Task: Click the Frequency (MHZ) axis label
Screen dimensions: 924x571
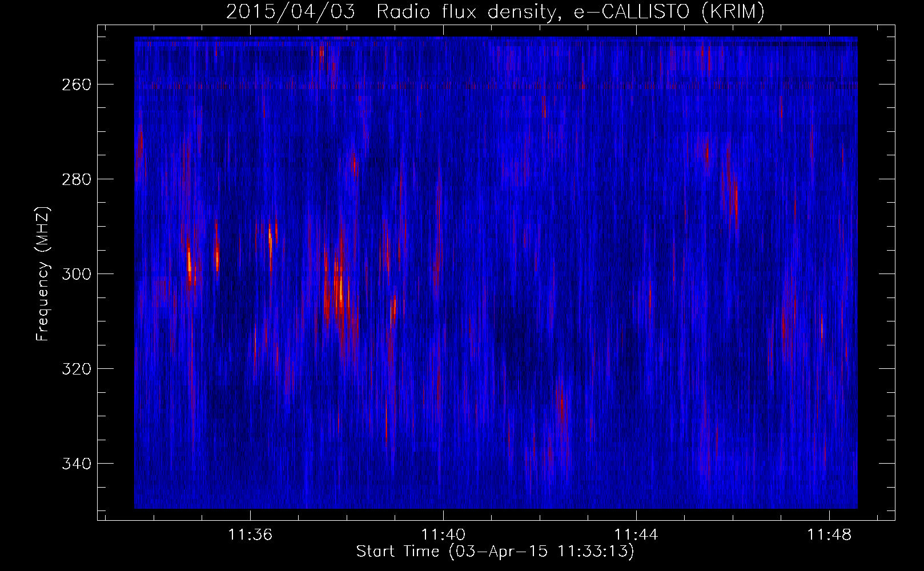Action: [x=43, y=274]
